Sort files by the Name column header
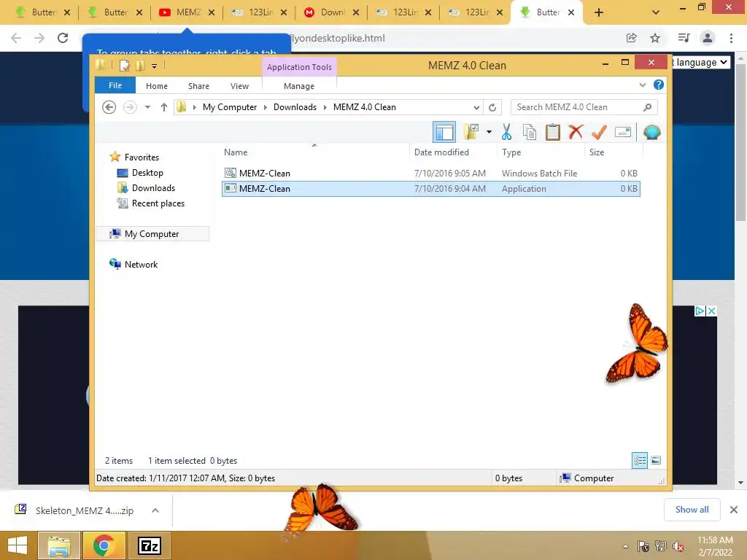747x560 pixels. 236,152
